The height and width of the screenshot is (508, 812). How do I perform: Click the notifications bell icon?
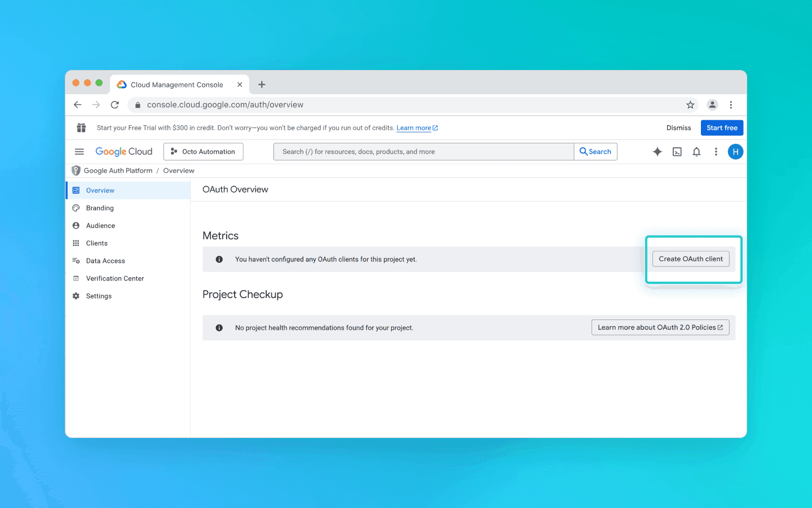point(696,151)
